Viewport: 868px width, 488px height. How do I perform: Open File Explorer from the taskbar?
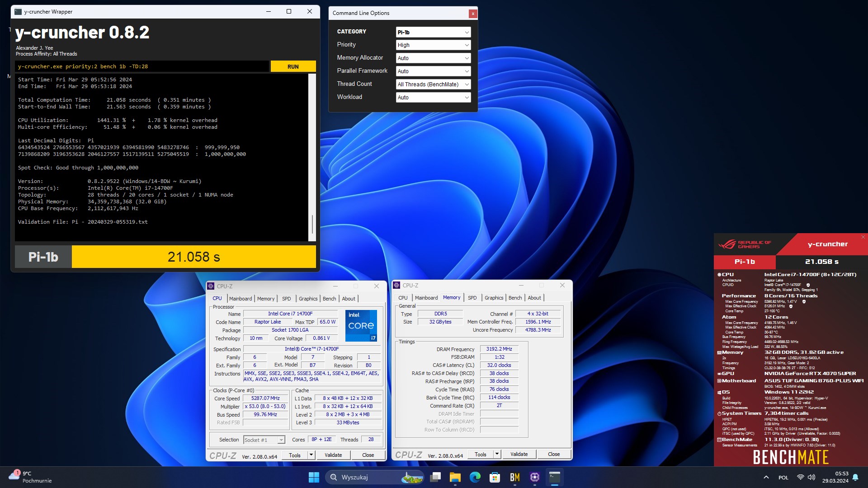pos(455,477)
